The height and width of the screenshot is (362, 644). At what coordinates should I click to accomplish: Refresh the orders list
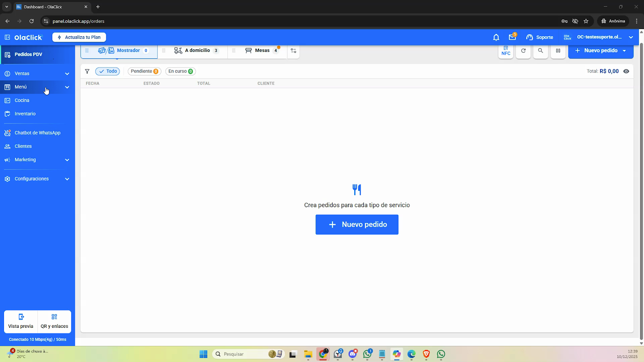[x=523, y=51]
